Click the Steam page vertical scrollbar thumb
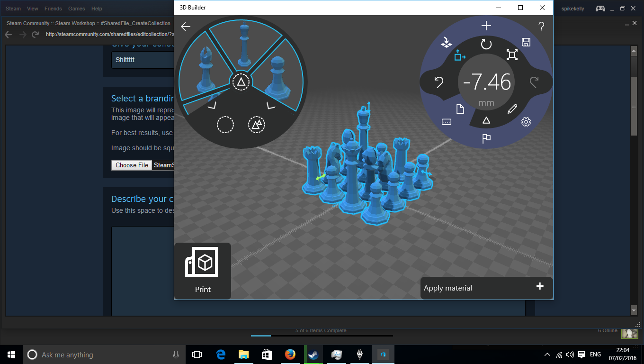Image resolution: width=644 pixels, height=364 pixels. (634, 105)
